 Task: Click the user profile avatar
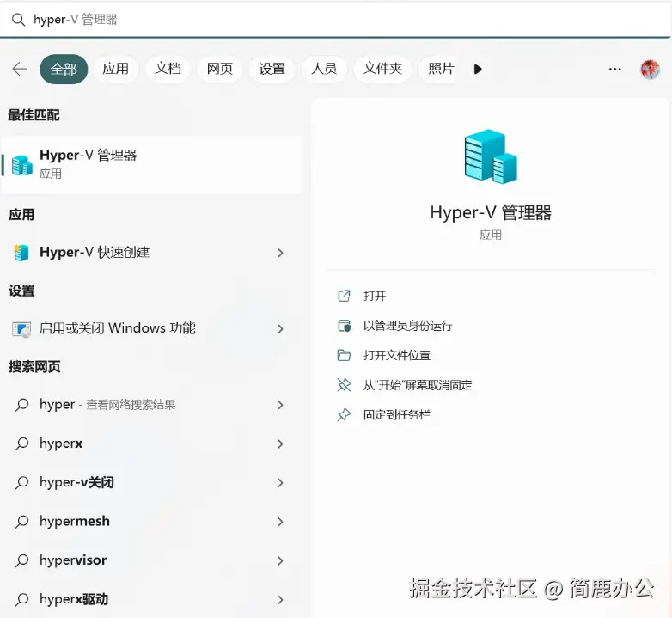pyautogui.click(x=650, y=69)
